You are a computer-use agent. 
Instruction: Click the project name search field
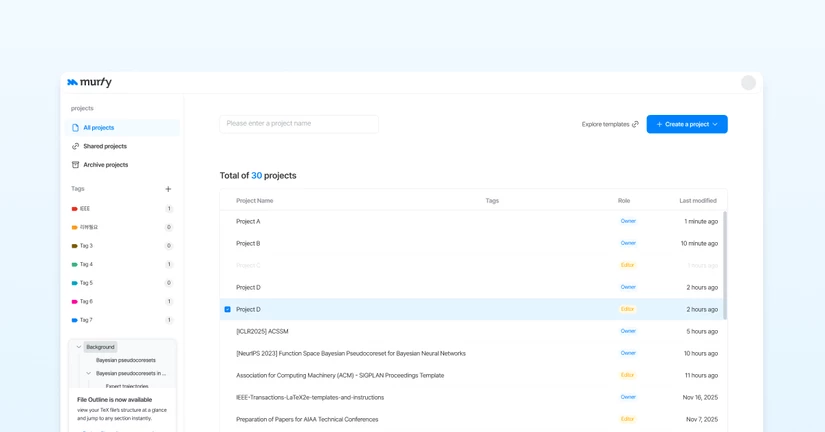tap(299, 124)
